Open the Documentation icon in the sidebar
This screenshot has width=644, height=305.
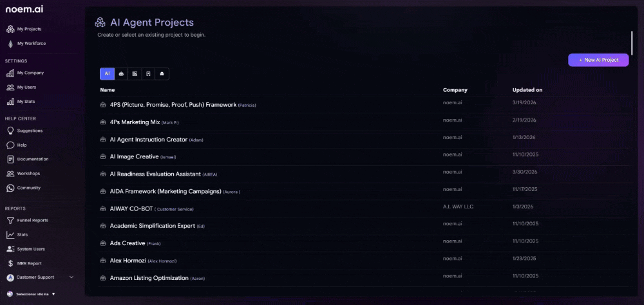point(10,159)
